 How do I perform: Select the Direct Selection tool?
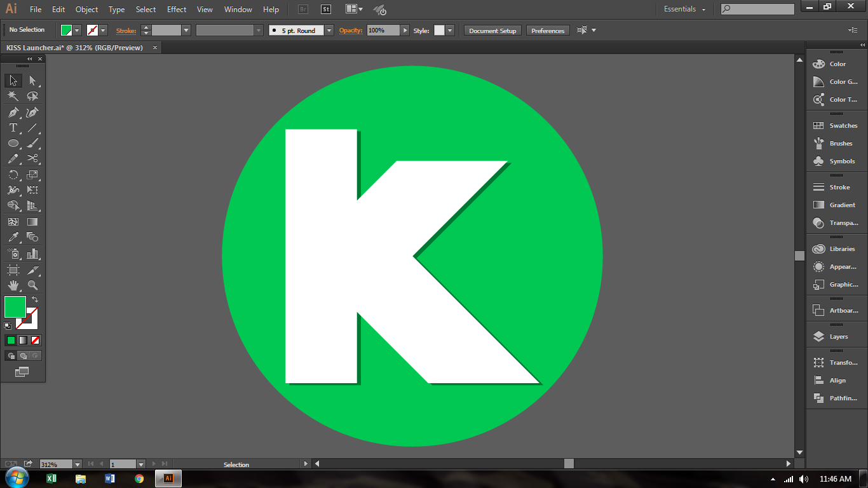click(32, 81)
